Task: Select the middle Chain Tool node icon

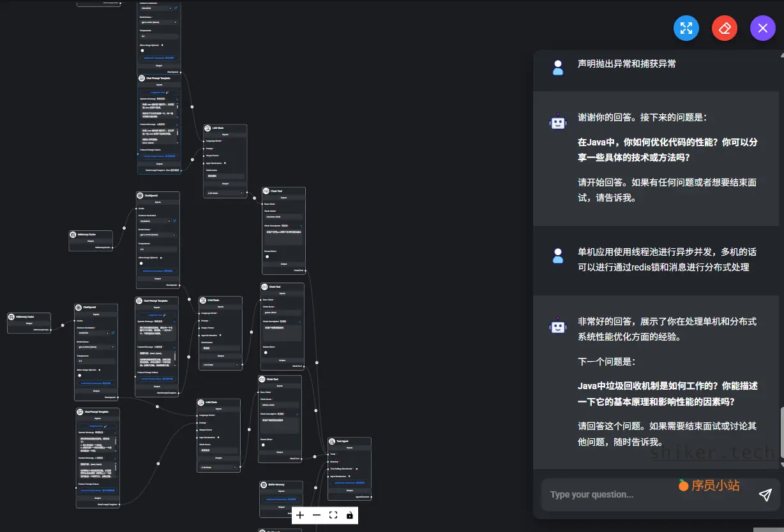Action: point(265,287)
